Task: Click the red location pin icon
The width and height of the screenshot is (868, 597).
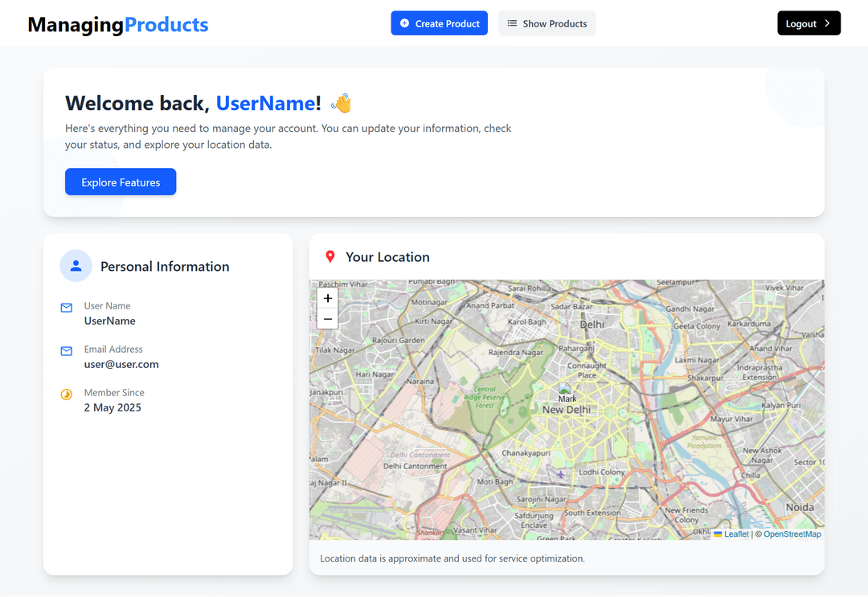Action: (x=330, y=257)
